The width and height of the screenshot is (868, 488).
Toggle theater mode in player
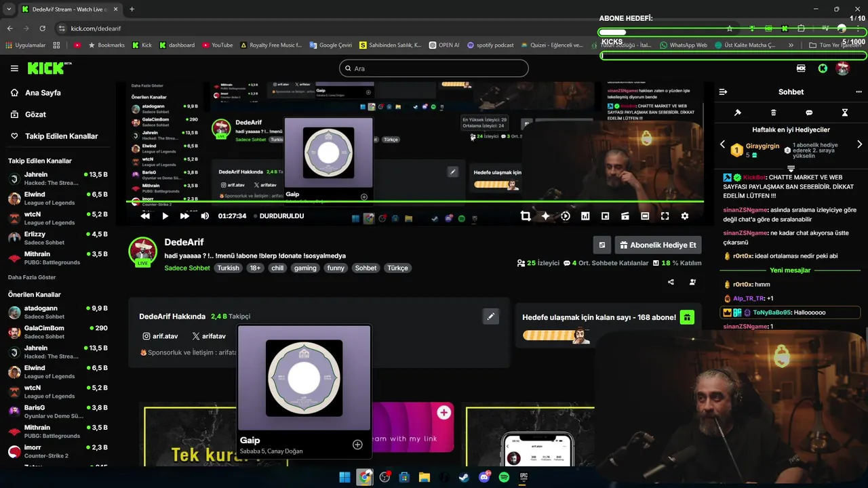pos(645,216)
